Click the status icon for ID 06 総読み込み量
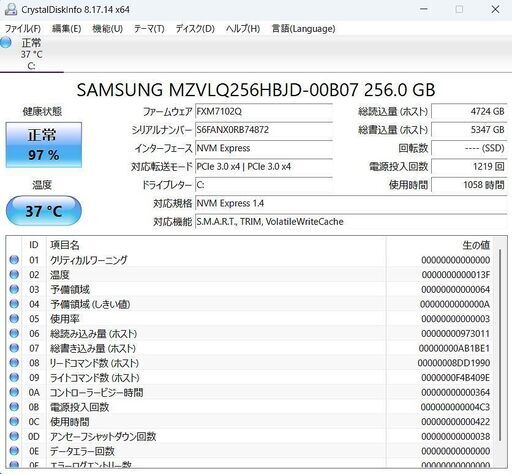The width and height of the screenshot is (512, 474). pos(14,333)
